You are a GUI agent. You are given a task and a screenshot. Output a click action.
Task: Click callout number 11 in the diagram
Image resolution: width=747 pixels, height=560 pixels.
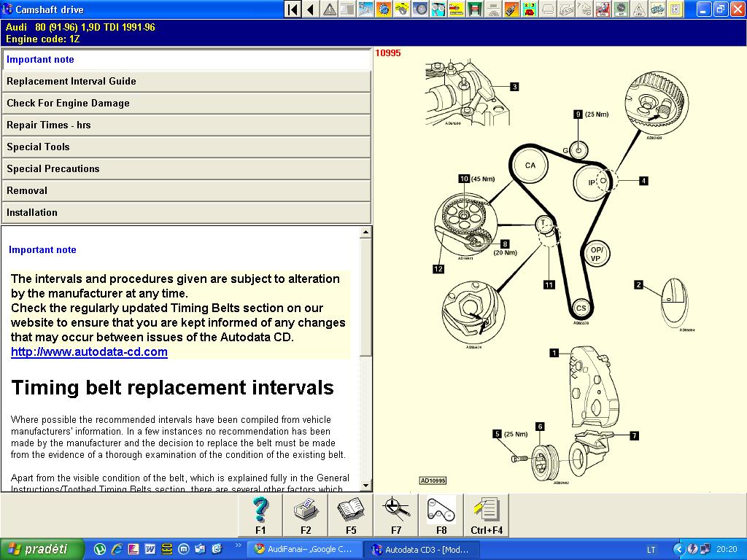coord(549,285)
